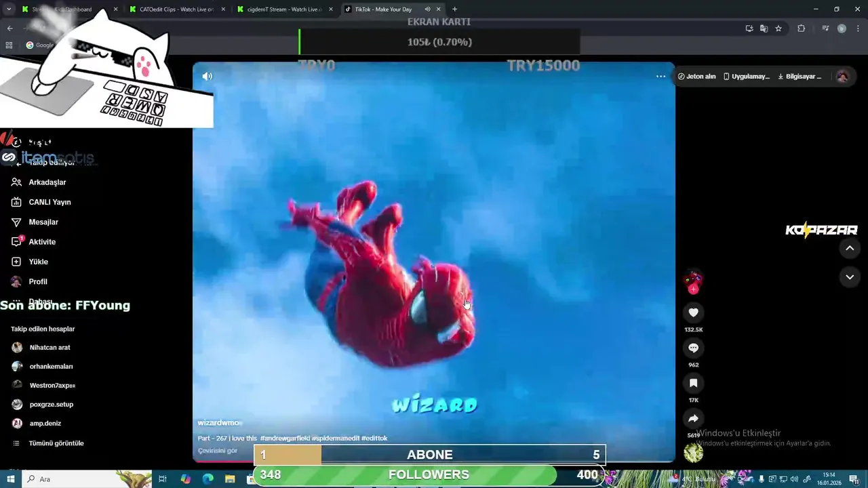Screen dimensions: 868x488
Task: Click #edittok hashtag in caption
Action: tap(374, 439)
